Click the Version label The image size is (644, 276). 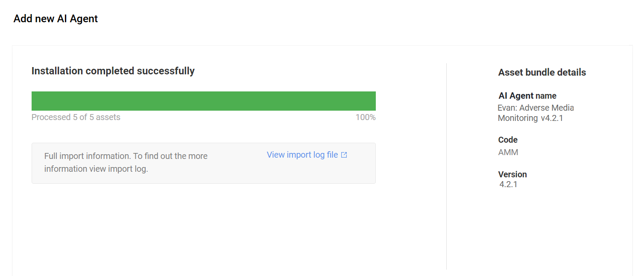[x=512, y=174]
